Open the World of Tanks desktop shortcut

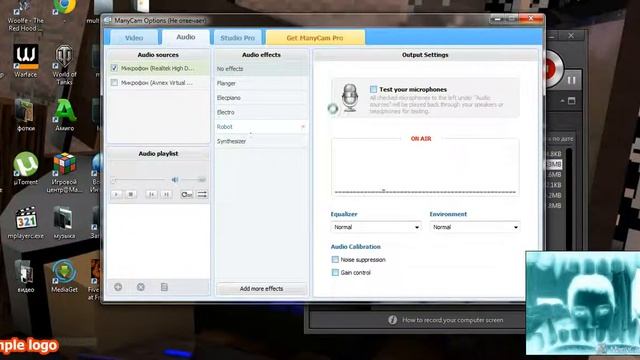(x=64, y=64)
